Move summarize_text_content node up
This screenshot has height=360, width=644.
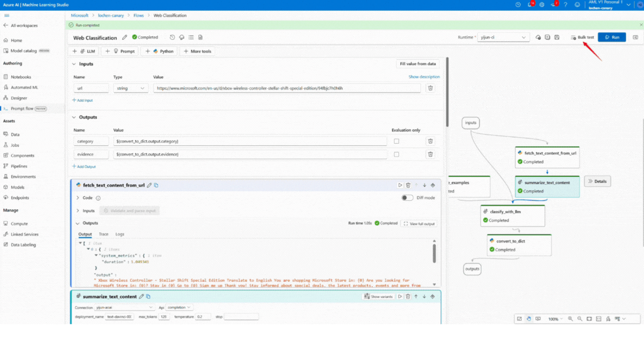(x=416, y=296)
